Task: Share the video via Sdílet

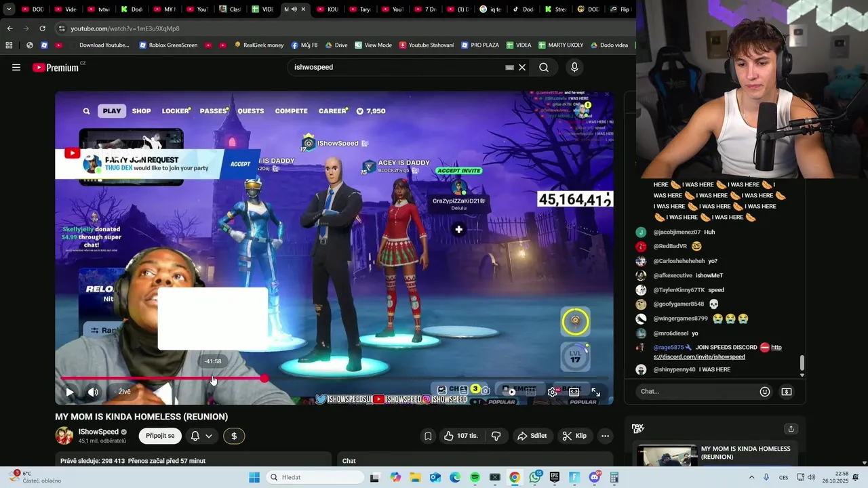Action: [532, 436]
